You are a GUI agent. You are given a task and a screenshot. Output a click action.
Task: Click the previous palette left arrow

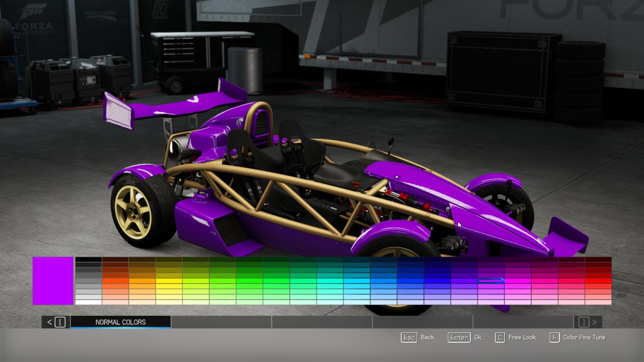pos(49,322)
